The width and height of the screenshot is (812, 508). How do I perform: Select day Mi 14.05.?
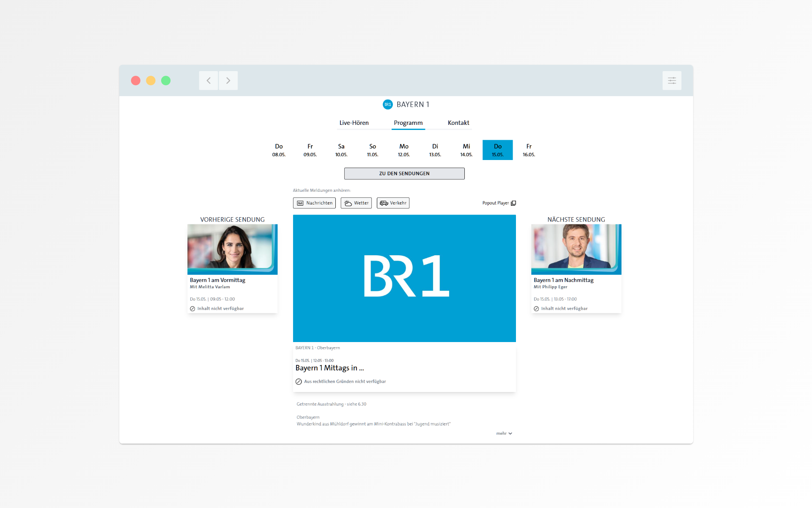click(x=466, y=150)
